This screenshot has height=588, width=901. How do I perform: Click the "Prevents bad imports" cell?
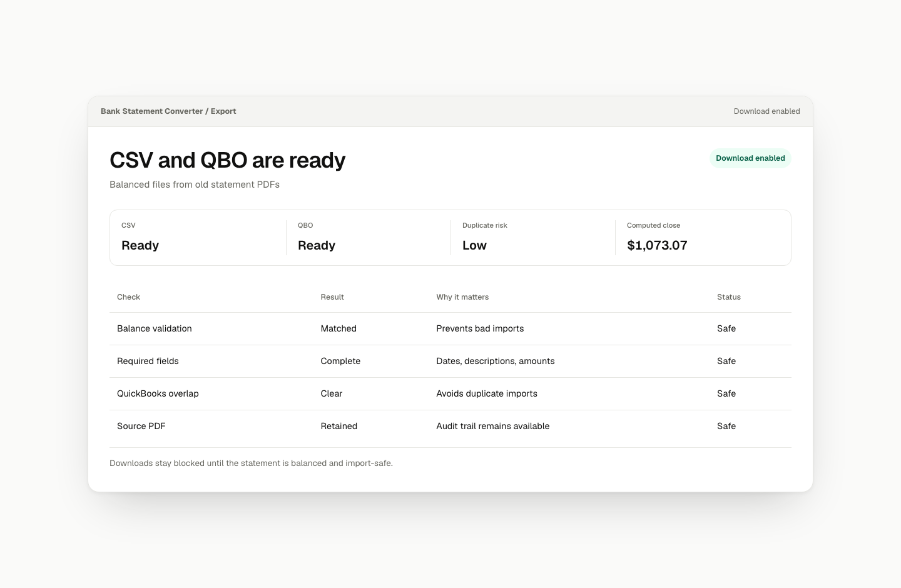click(x=480, y=328)
